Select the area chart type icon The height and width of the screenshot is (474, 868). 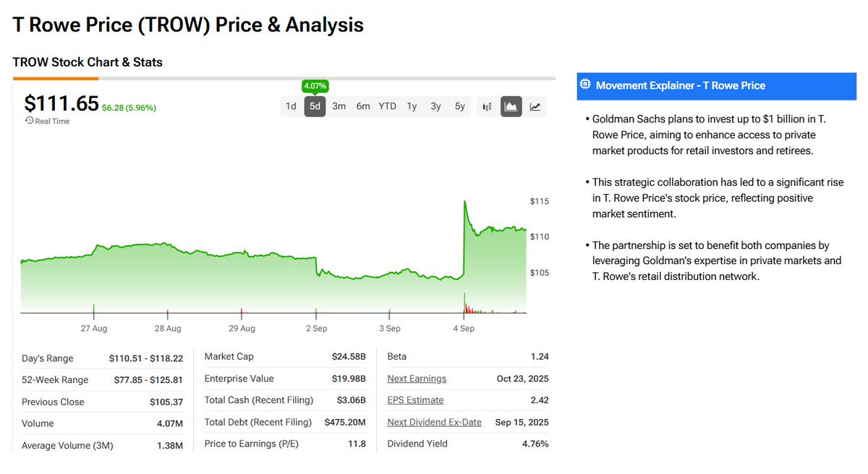(x=511, y=106)
